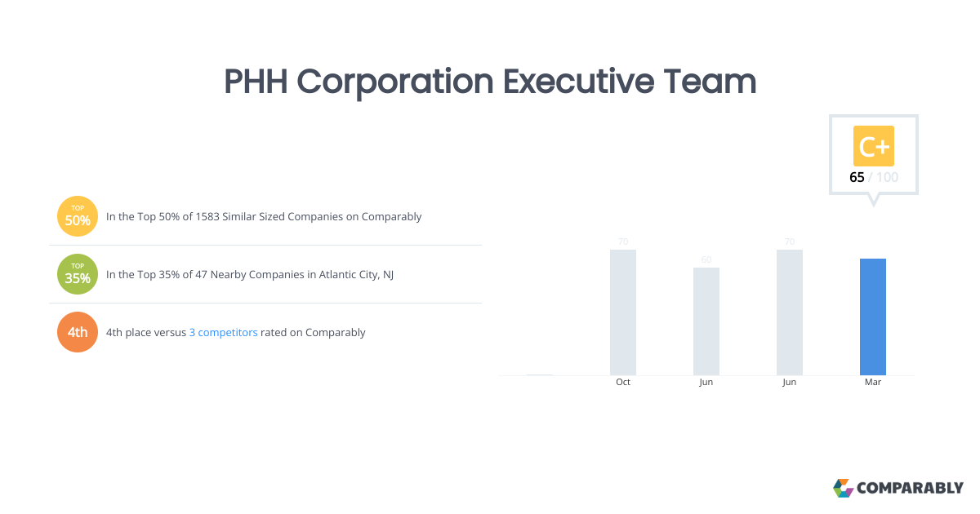Click the 65 / 100 score text
980x514 pixels.
coord(873,177)
